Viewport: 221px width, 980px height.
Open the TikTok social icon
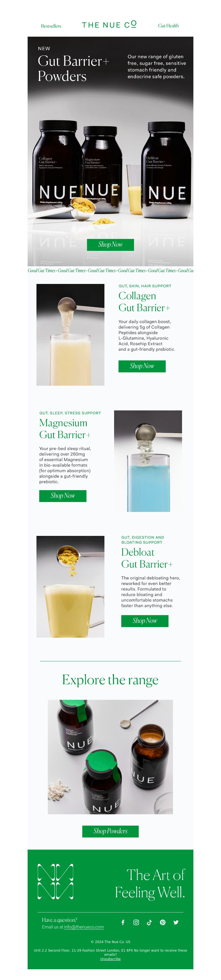(x=149, y=922)
